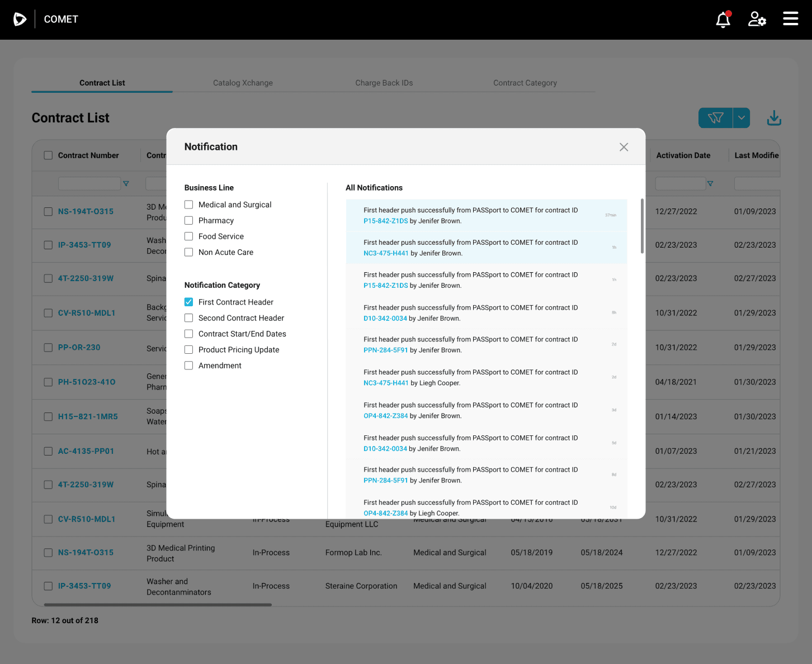Open OP4-842-Z384 link by Jenifer Brown
The width and height of the screenshot is (812, 664).
[386, 416]
